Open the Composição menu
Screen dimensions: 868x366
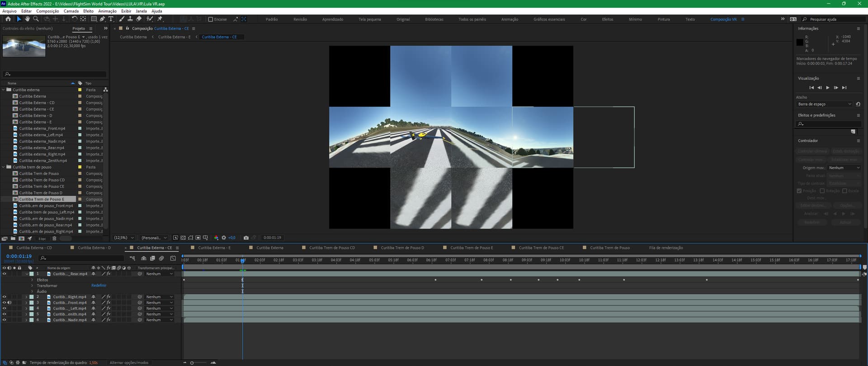[x=47, y=11]
